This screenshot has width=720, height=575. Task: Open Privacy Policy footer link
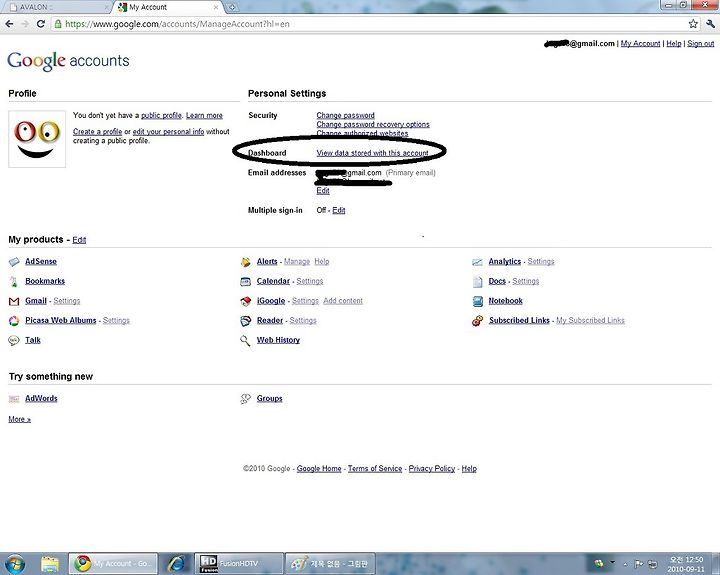pos(432,468)
